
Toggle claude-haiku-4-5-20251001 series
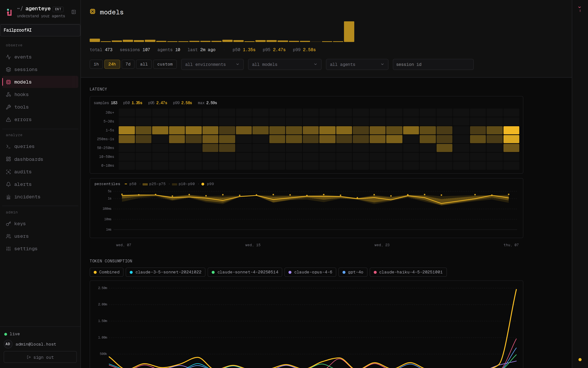(x=408, y=272)
